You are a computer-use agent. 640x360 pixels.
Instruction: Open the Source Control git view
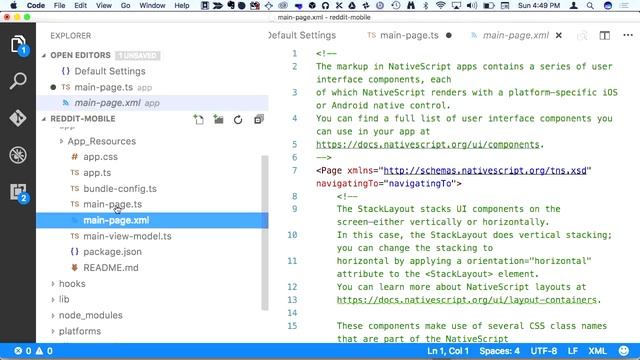(18, 118)
